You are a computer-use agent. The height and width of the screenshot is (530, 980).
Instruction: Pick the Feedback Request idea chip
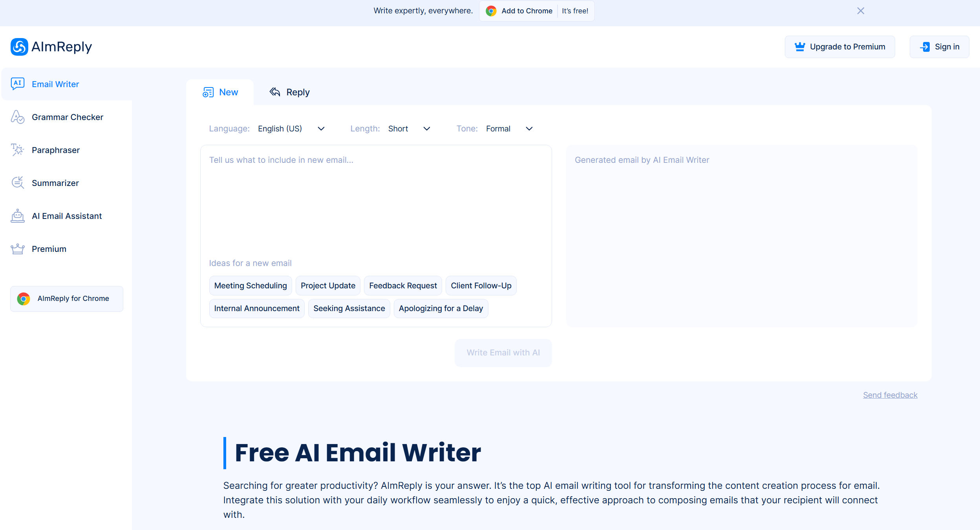[403, 286]
